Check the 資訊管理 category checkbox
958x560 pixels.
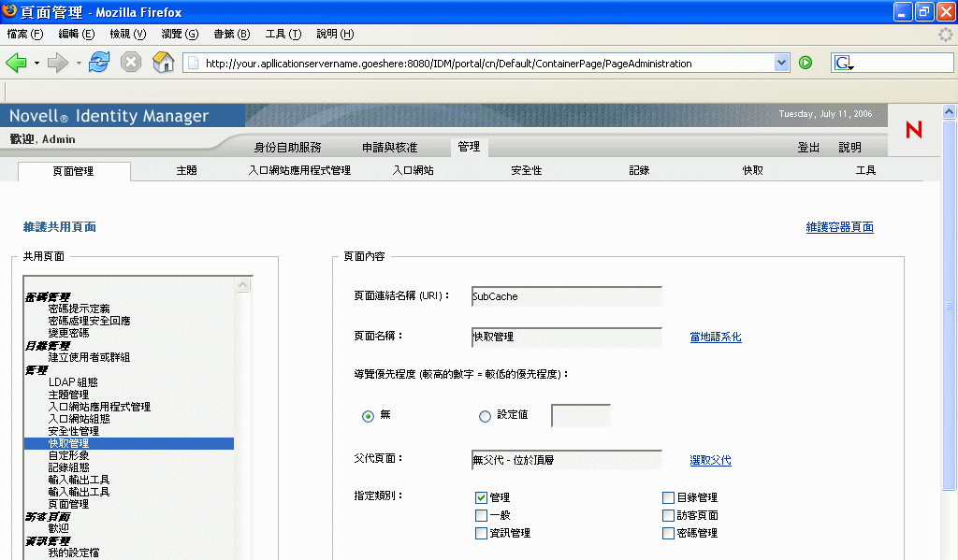click(482, 533)
